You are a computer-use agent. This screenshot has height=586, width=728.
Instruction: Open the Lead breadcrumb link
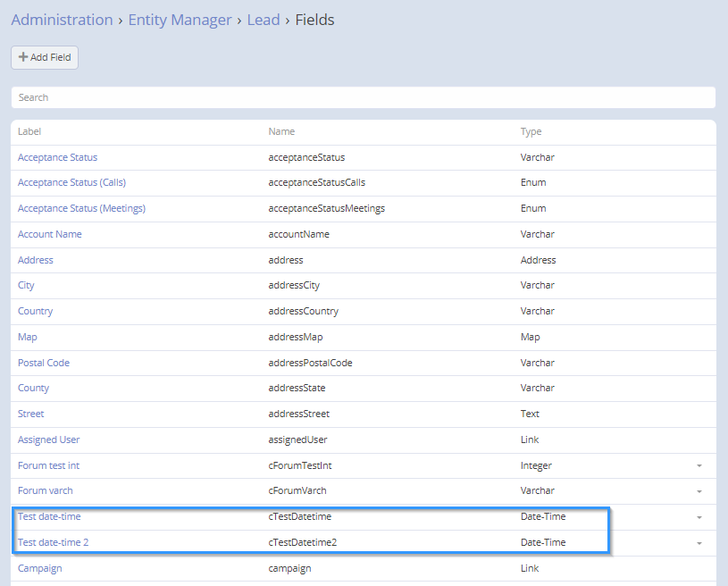point(263,20)
